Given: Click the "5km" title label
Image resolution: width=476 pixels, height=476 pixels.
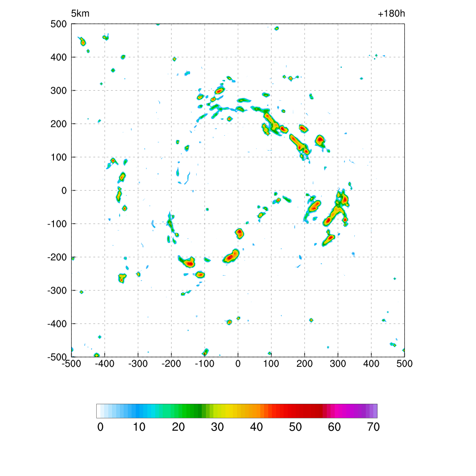Looking at the screenshot, I should tap(80, 13).
